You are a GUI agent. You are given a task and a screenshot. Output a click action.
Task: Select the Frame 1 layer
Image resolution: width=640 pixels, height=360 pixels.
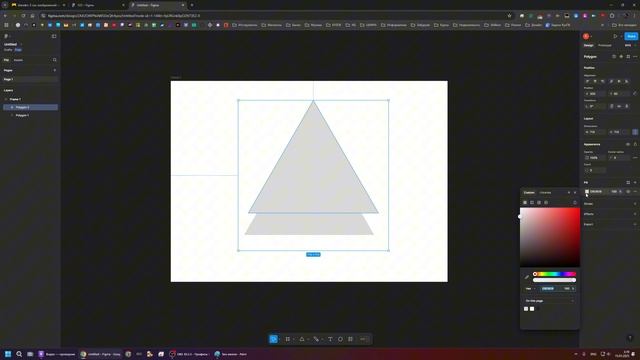[x=30, y=99]
